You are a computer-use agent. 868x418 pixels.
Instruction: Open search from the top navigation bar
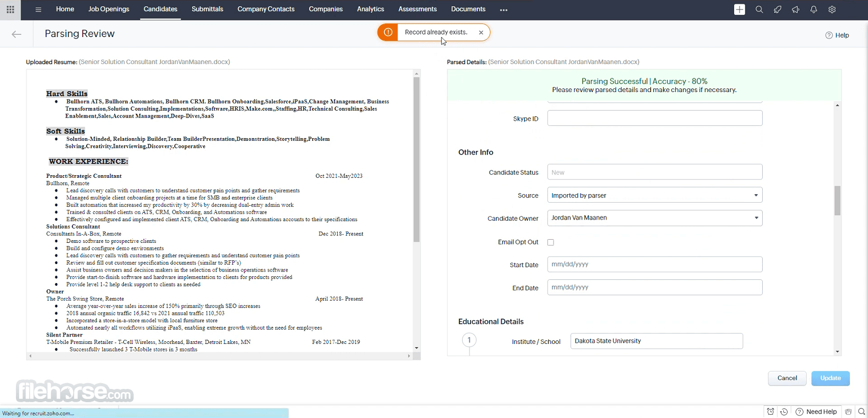coord(759,10)
